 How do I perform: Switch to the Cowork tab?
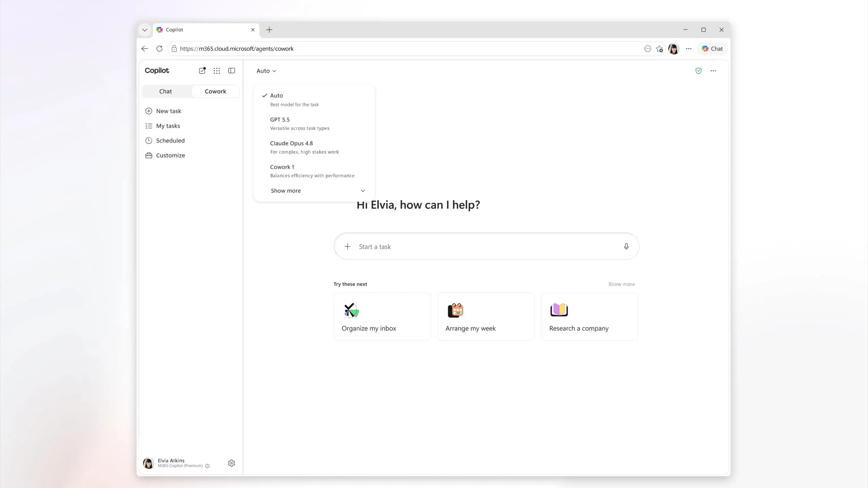point(215,91)
